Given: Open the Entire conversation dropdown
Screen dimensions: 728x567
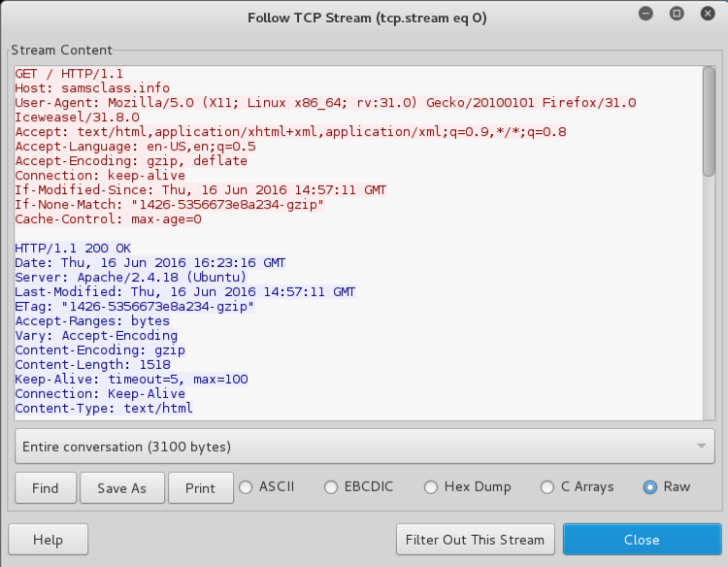Looking at the screenshot, I should tap(364, 447).
